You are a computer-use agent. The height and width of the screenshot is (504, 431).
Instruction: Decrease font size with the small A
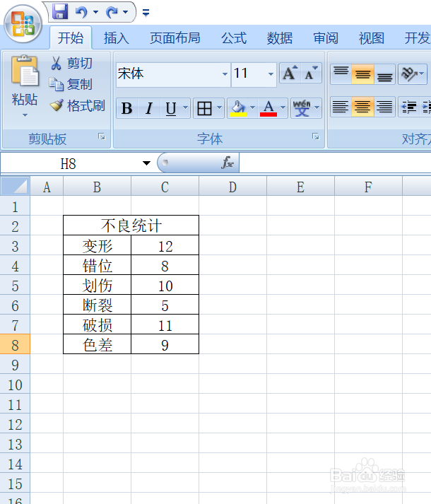click(x=311, y=74)
